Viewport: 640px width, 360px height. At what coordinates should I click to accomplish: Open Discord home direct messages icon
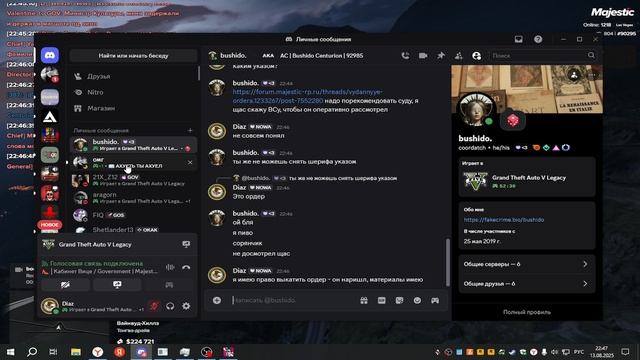tap(50, 55)
